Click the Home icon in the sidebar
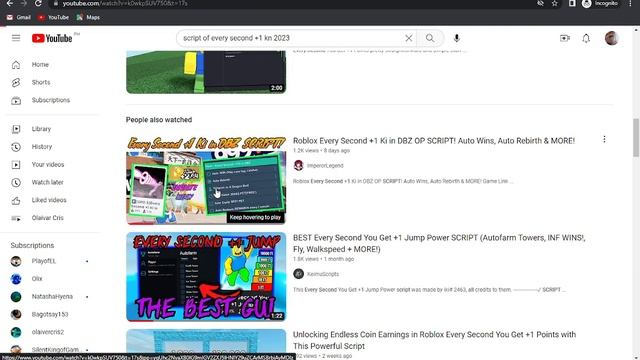Screen dimensions: 640x360 pyautogui.click(x=16, y=64)
